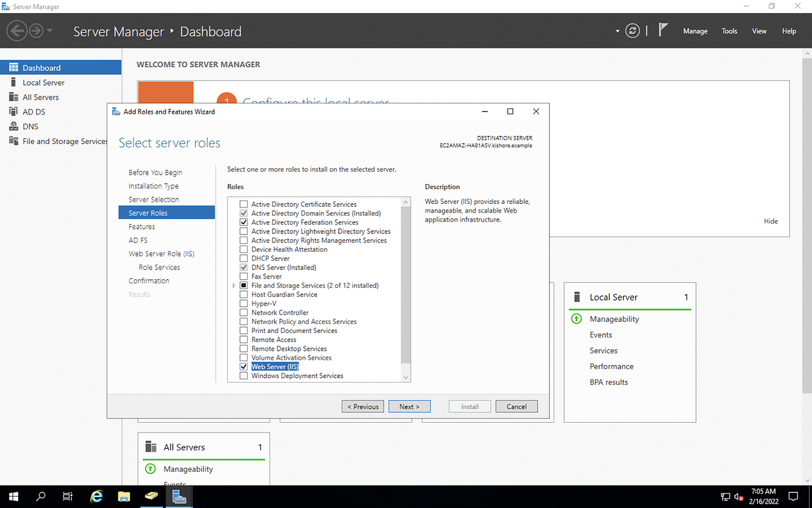
Task: Click the refresh icon in the title bar
Action: click(632, 31)
